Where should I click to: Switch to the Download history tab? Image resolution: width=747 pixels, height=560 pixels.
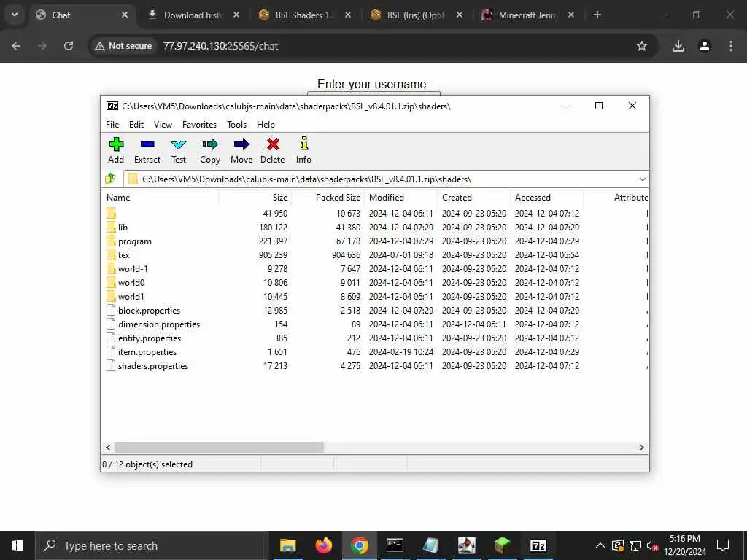193,15
